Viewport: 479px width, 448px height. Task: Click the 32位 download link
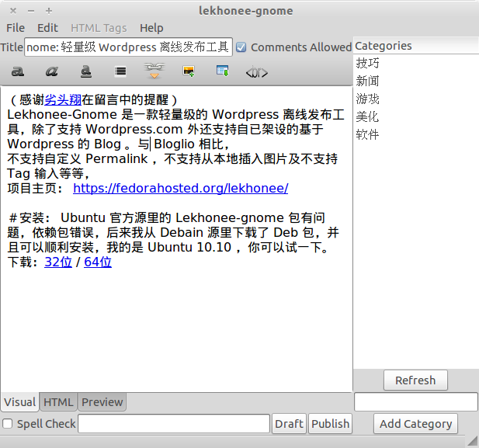[58, 262]
